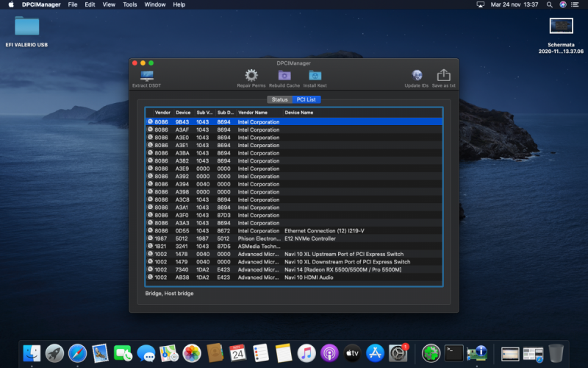Open the EFI VALERIO USB desktop folder
The image size is (588, 368).
(x=27, y=26)
